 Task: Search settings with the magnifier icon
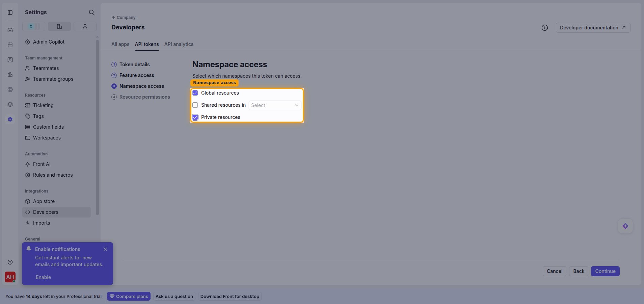91,12
